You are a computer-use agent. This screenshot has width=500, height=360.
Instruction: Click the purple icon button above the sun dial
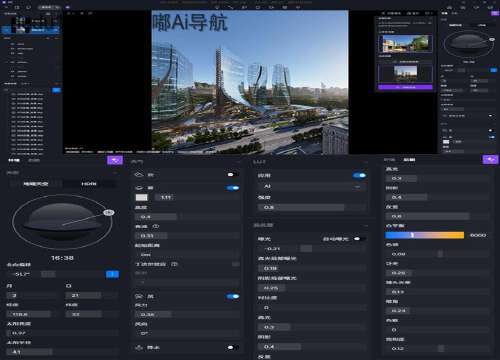[115, 160]
